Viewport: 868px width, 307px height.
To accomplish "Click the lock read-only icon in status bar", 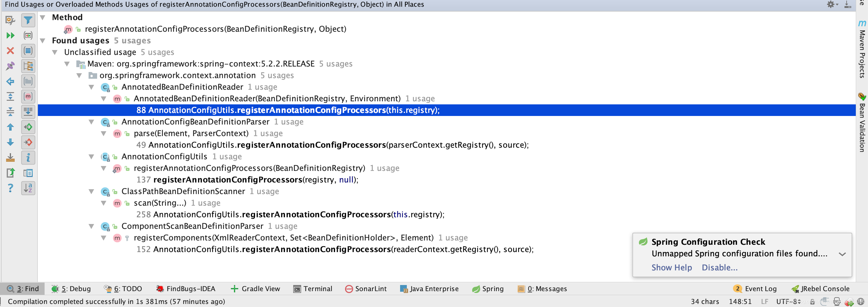I will [812, 302].
